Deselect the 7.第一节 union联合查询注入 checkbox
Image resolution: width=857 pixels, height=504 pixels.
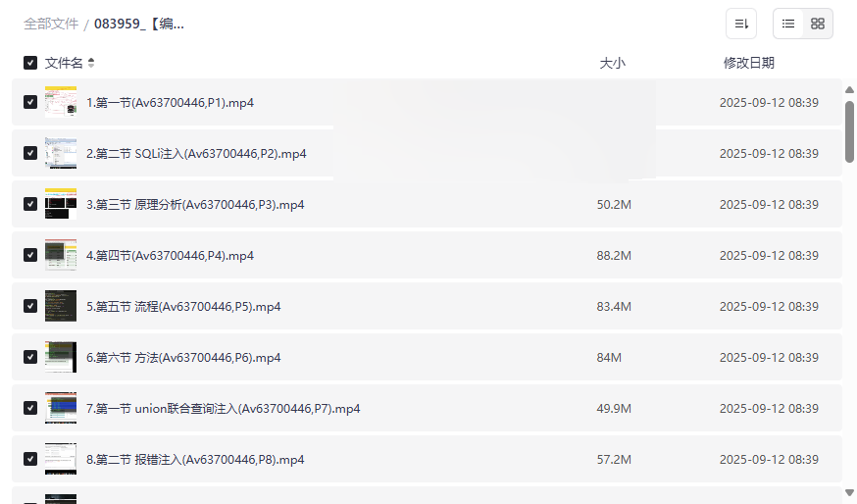[x=30, y=408]
